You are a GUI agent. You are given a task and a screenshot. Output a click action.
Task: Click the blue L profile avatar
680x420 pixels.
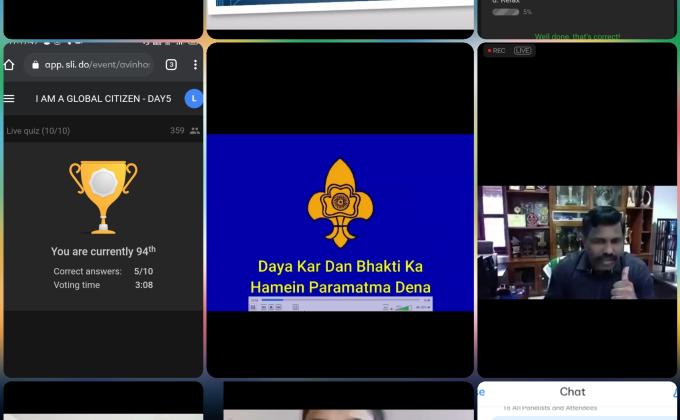point(193,99)
